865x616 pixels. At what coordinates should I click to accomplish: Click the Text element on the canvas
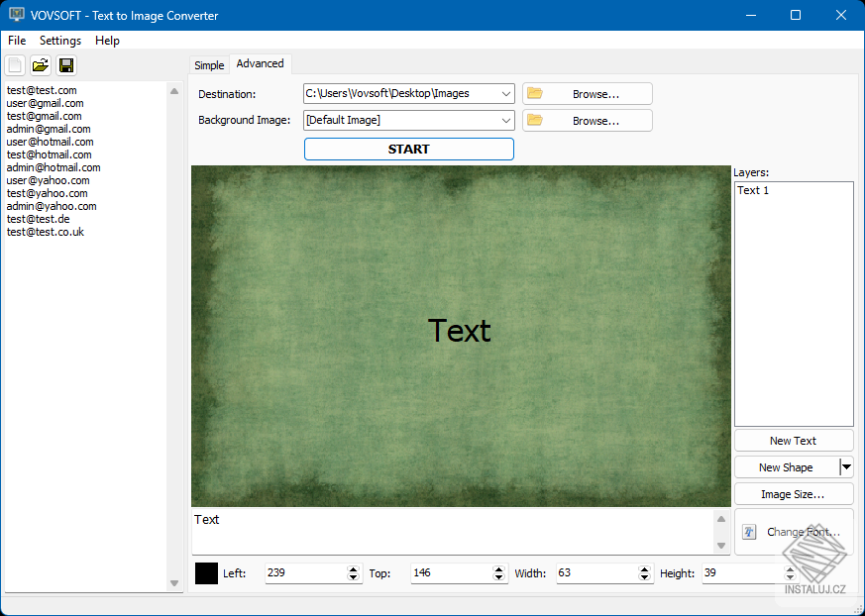pos(459,331)
